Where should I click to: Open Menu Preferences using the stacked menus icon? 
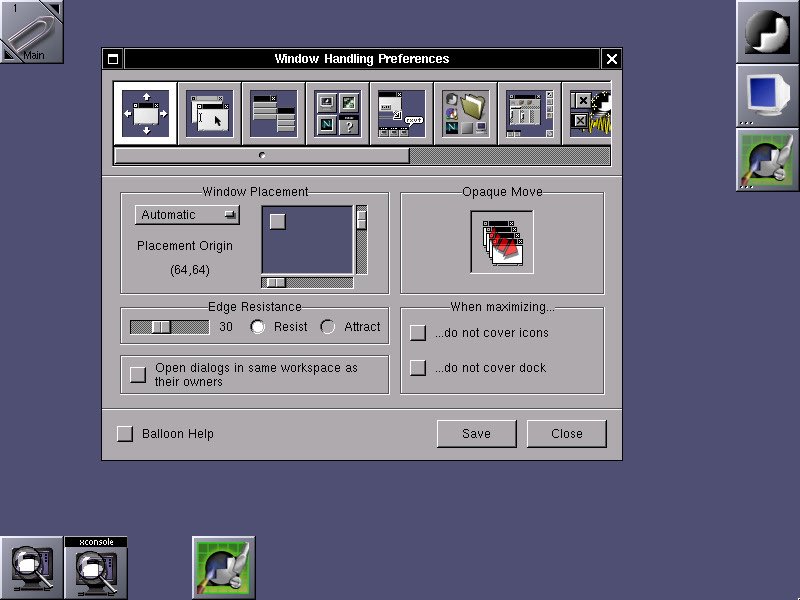click(x=273, y=112)
